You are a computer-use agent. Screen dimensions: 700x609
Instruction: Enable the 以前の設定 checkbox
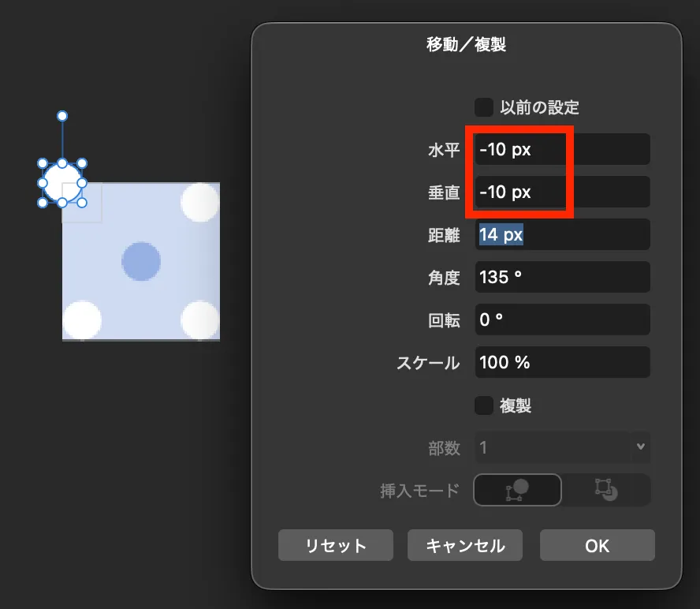[x=486, y=107]
